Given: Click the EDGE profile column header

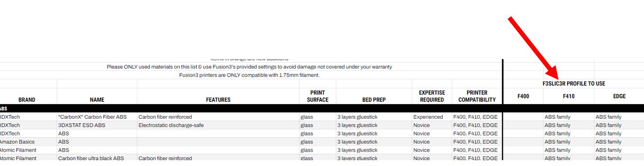Looking at the screenshot, I should click(619, 96).
